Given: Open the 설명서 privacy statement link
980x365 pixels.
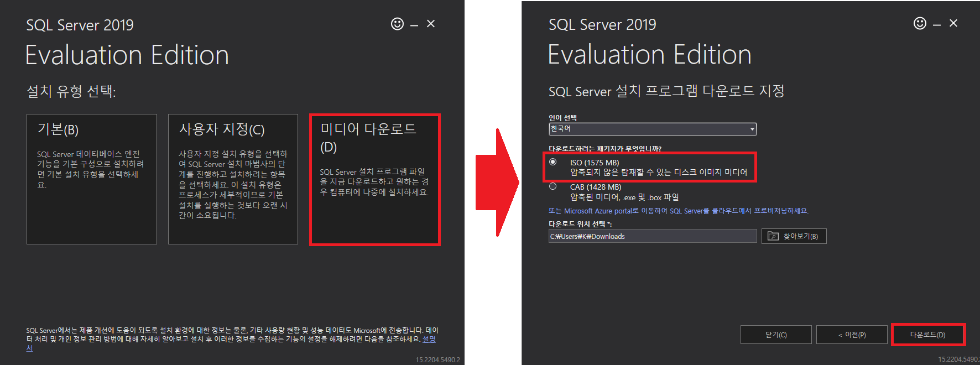Looking at the screenshot, I should pos(429,339).
